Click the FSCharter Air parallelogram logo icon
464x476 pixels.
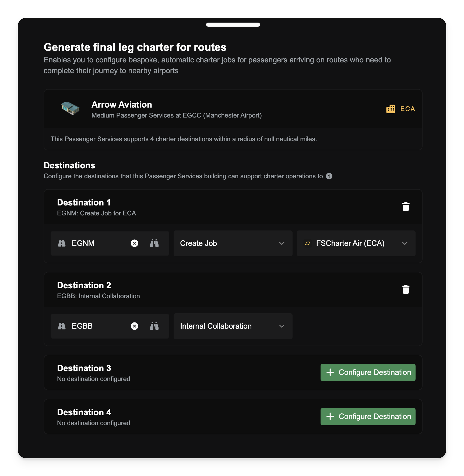[308, 243]
